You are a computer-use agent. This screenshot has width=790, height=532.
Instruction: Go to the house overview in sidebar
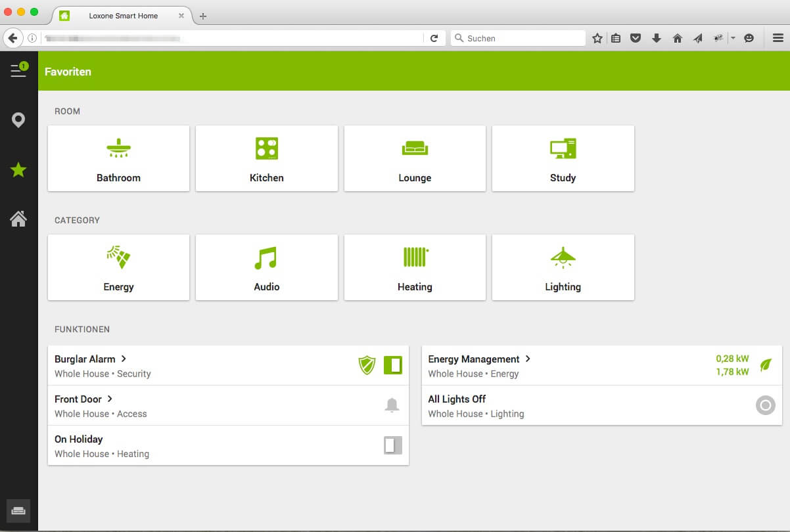[x=18, y=219]
